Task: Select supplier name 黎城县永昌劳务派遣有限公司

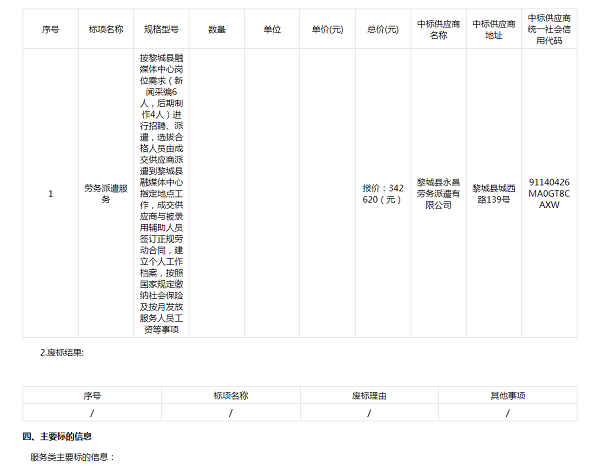Action: [438, 193]
